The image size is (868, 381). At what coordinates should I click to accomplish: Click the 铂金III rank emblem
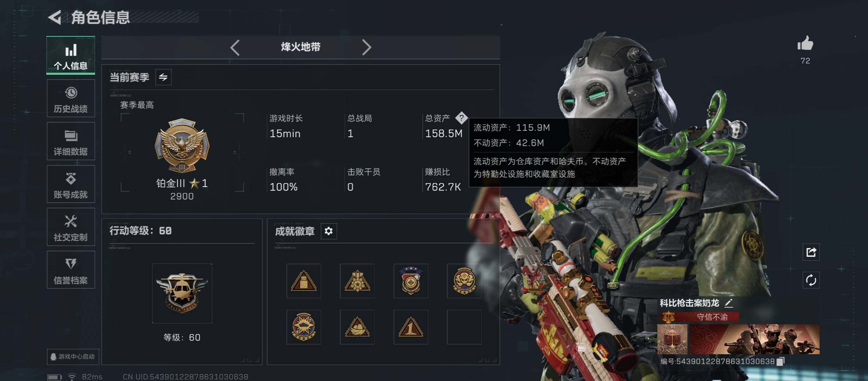[182, 145]
